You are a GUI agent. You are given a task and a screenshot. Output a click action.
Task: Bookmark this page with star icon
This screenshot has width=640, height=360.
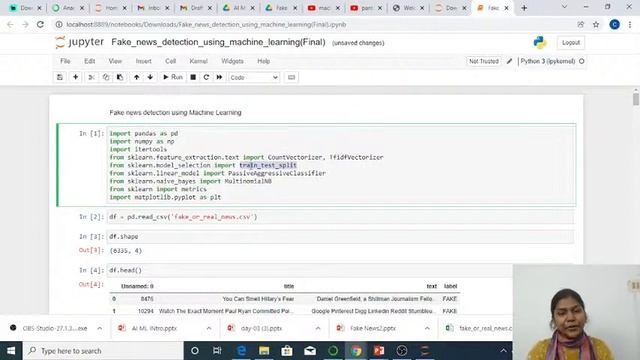(596, 24)
